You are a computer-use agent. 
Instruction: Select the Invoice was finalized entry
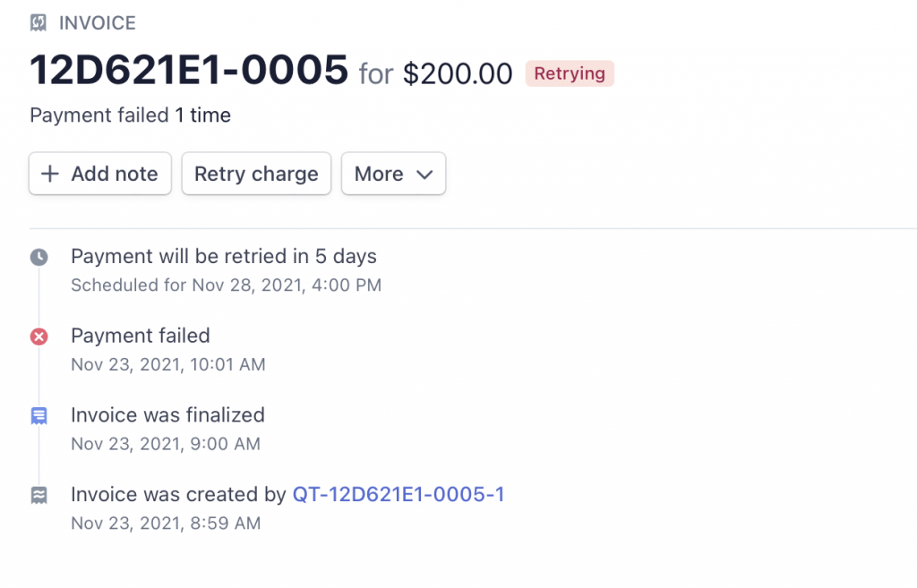point(167,414)
